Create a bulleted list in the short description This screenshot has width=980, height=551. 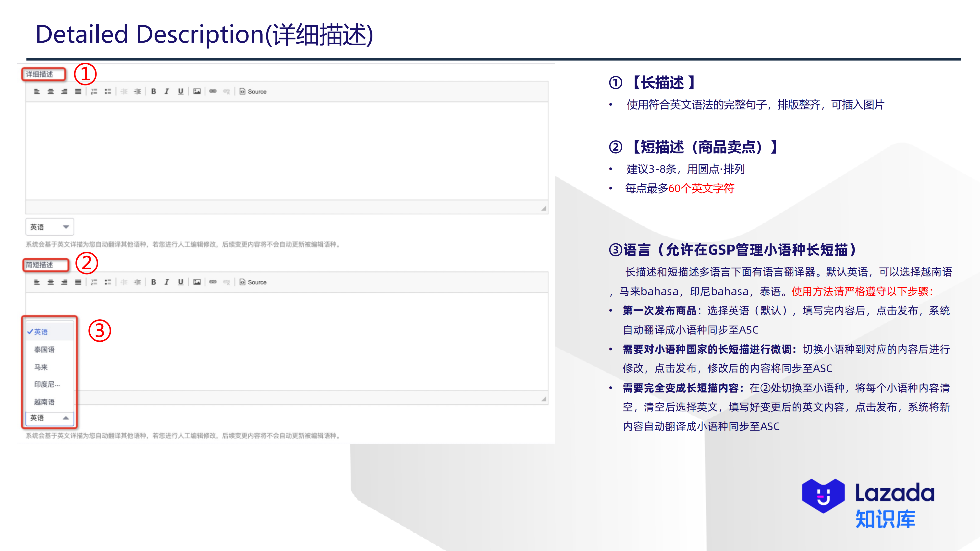tap(108, 282)
